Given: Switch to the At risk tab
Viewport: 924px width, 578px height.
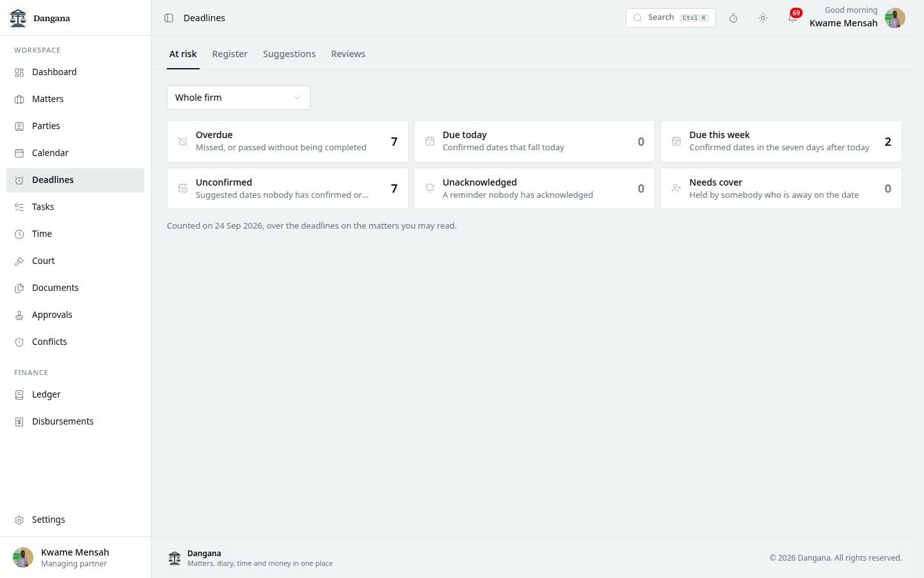Looking at the screenshot, I should (x=183, y=54).
